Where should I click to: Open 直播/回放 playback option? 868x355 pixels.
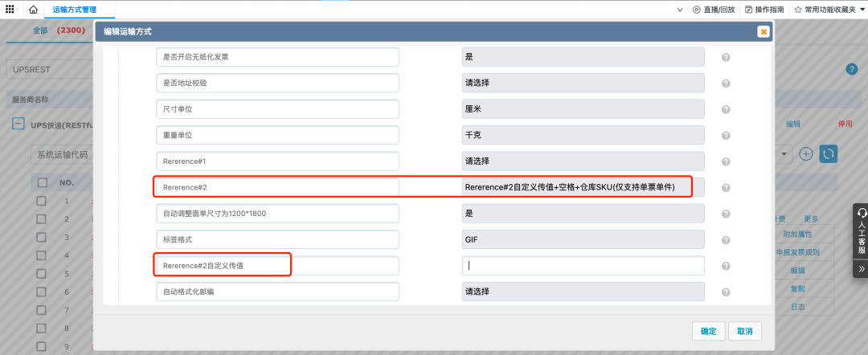click(714, 10)
